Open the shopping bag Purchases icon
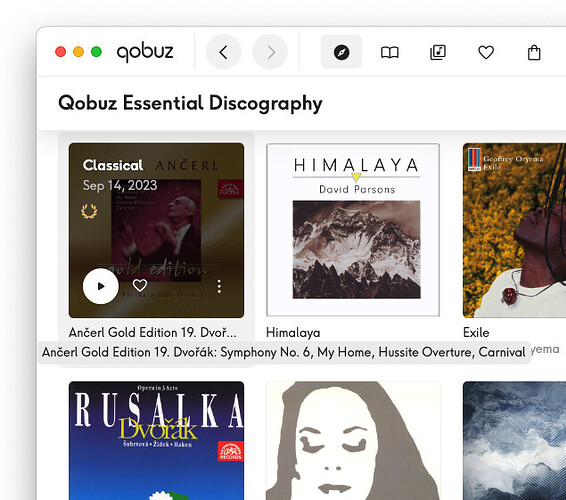 click(534, 52)
